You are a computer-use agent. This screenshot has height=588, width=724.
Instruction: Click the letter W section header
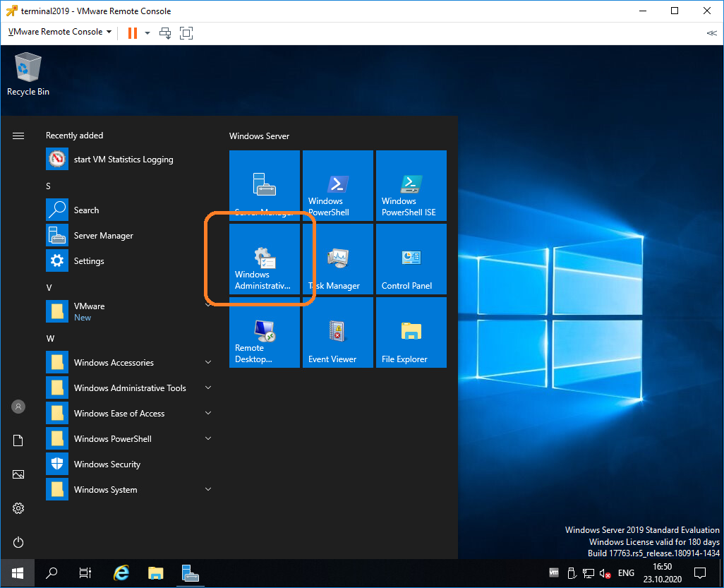click(x=50, y=339)
